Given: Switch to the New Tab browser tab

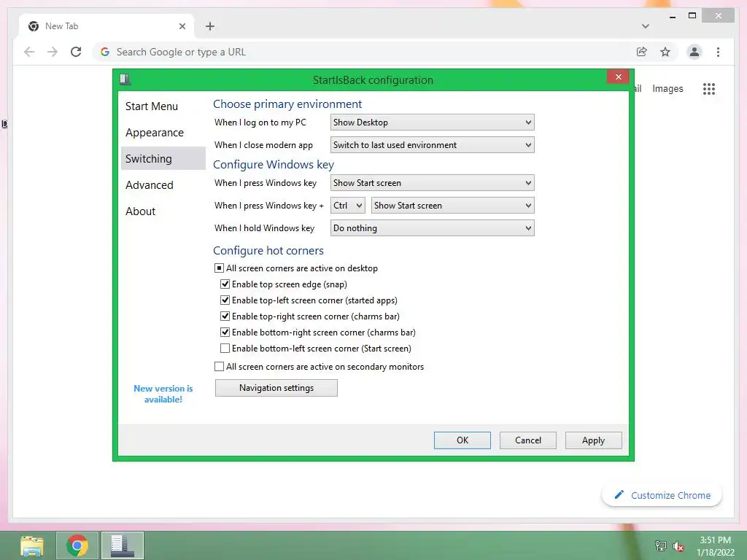Looking at the screenshot, I should (107, 26).
